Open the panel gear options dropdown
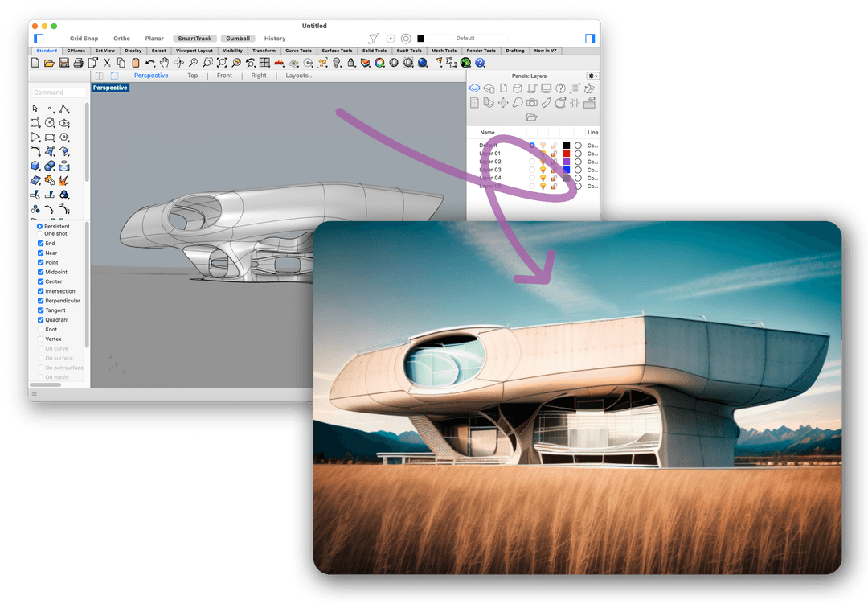This screenshot has width=868, height=604. pos(592,76)
